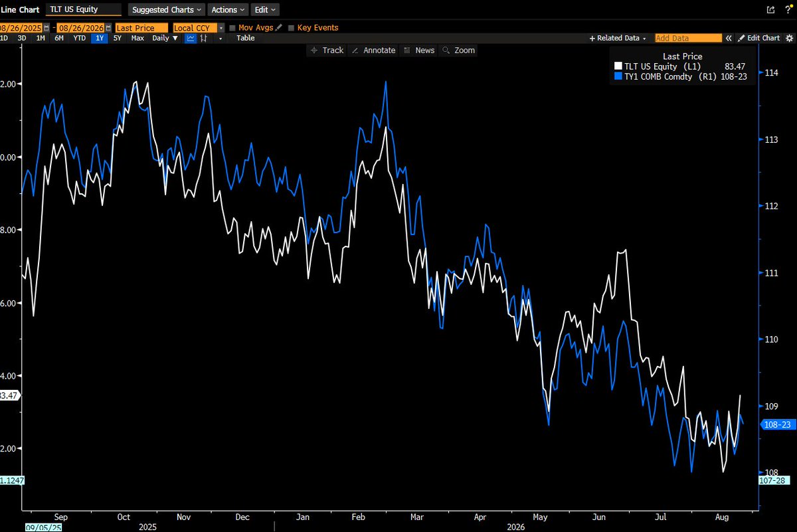The width and height of the screenshot is (797, 532).
Task: Enable the Key Events checkbox
Action: click(x=291, y=28)
